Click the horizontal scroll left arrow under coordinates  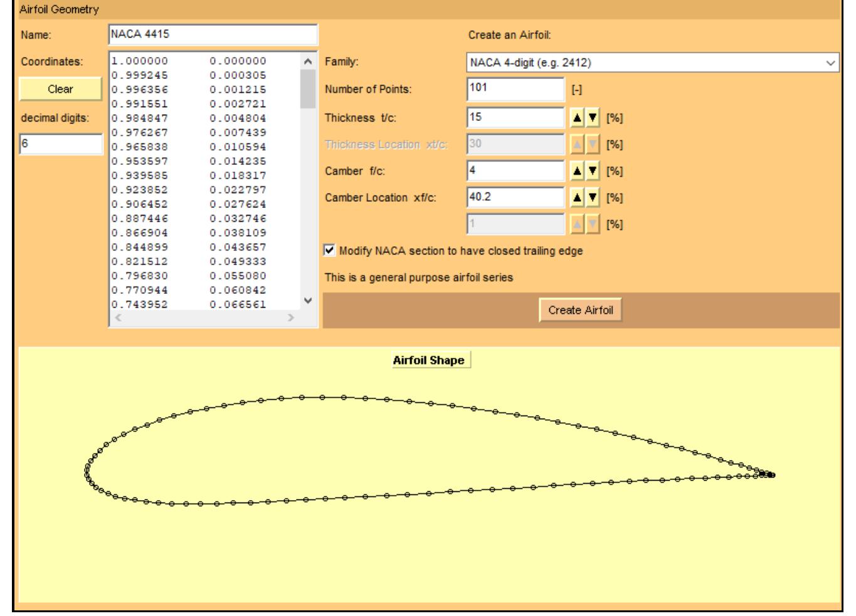(x=119, y=318)
